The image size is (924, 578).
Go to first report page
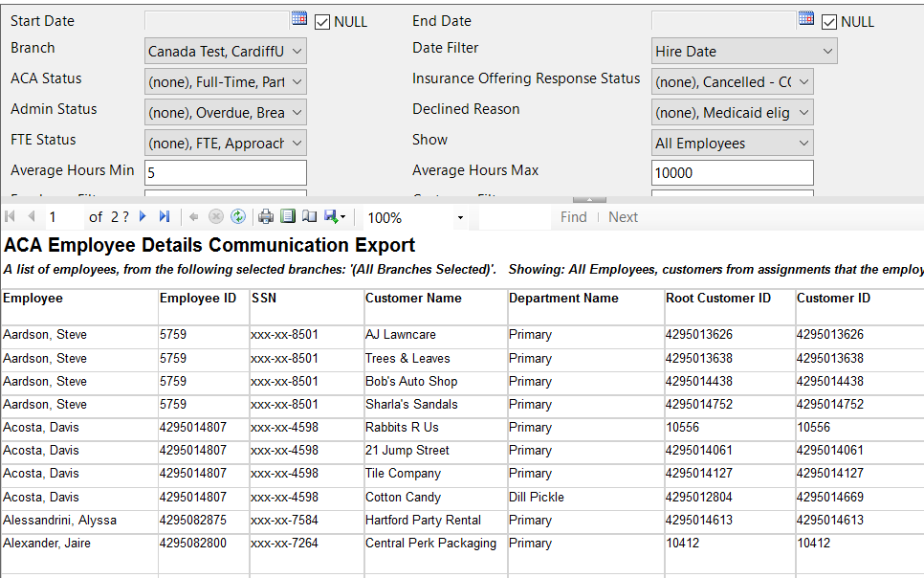point(10,216)
